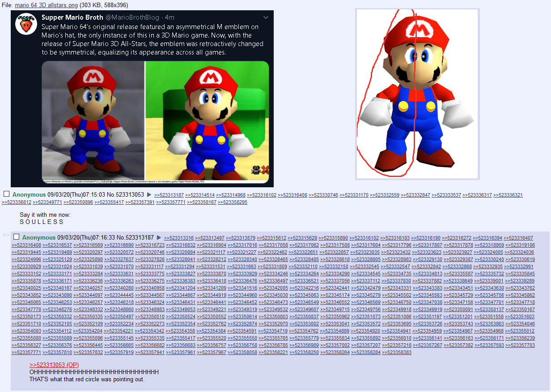Open reply backlink >>523316407
The height and width of the screenshot is (392, 551).
(518, 238)
